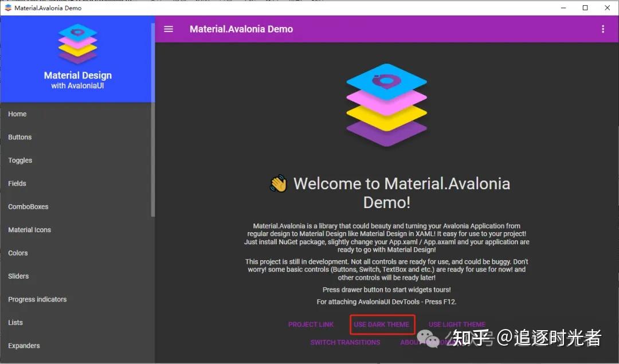
Task: Open the navigation drawer hamburger icon
Action: (168, 29)
